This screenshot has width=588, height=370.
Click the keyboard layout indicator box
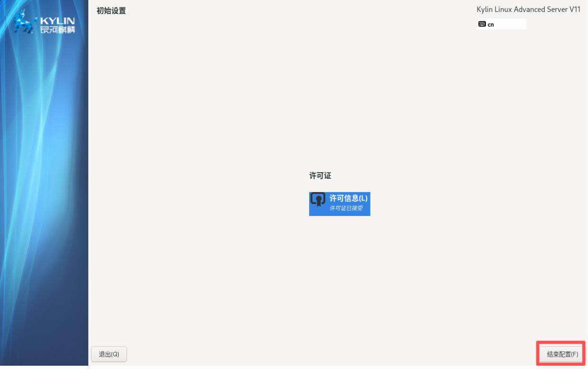pyautogui.click(x=501, y=24)
